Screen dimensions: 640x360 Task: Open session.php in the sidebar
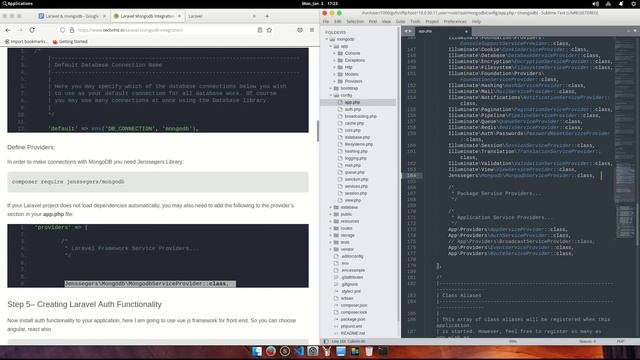tap(356, 193)
